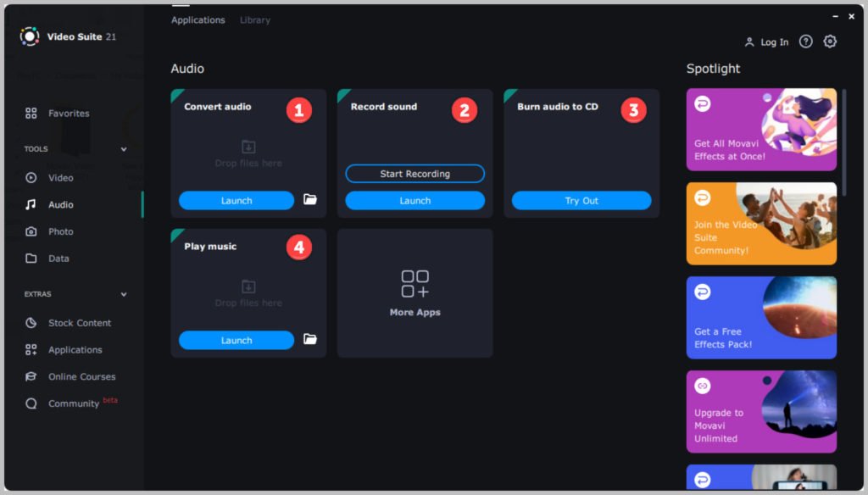Open the help question mark icon
868x495 pixels.
pos(806,42)
